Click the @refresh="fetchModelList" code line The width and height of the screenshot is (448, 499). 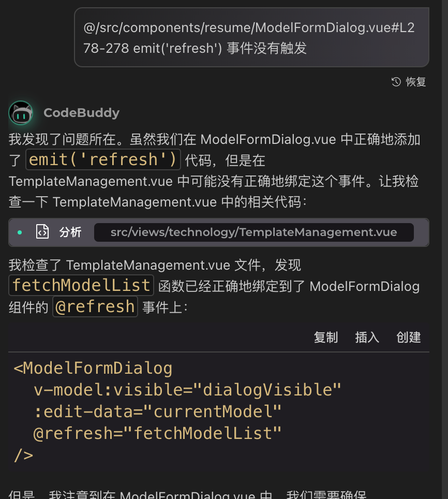pyautogui.click(x=157, y=433)
